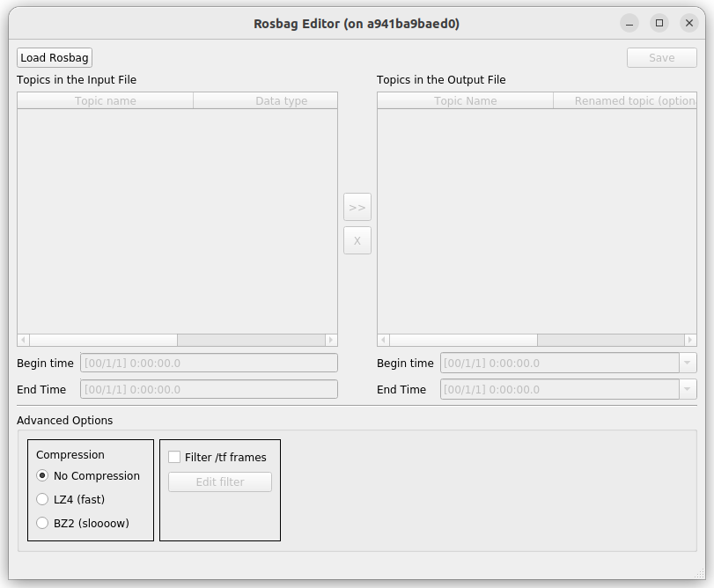Open the output End Time dropdown arrow
The height and width of the screenshot is (588, 714).
point(688,390)
